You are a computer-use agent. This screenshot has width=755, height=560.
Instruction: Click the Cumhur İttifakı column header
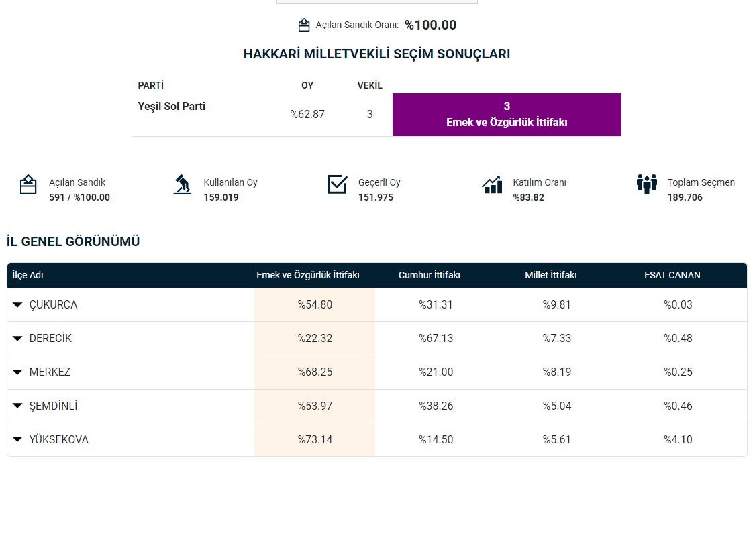pyautogui.click(x=430, y=275)
